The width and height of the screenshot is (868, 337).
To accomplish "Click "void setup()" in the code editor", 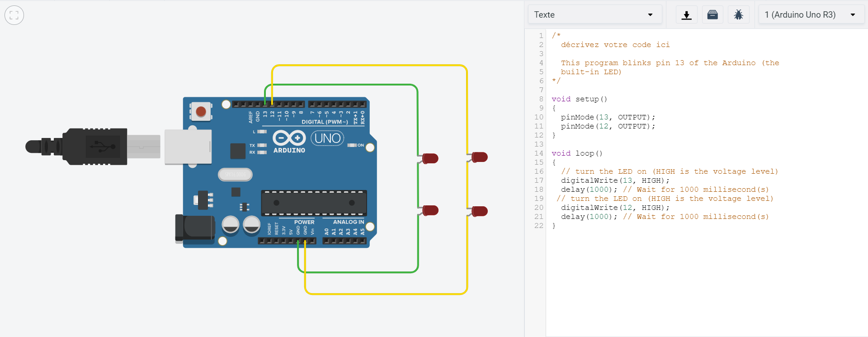I will (579, 99).
